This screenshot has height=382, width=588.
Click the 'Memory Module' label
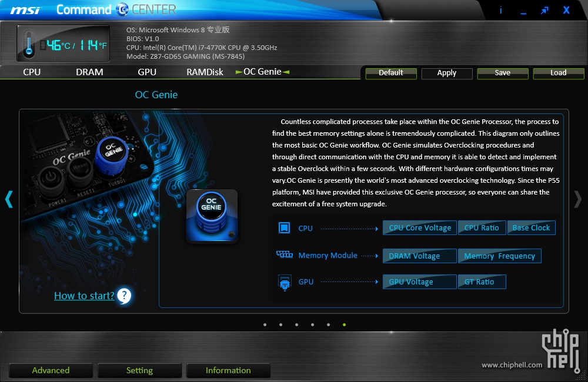coord(328,255)
